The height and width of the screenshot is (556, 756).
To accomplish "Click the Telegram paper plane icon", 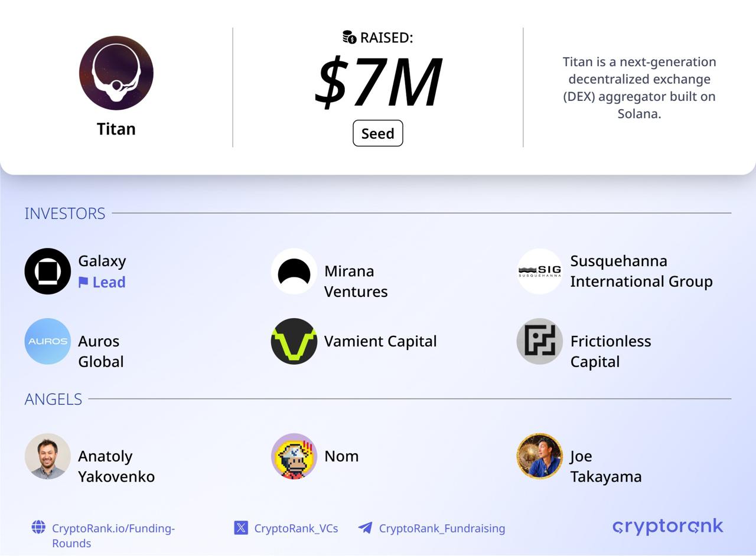I will pyautogui.click(x=365, y=528).
